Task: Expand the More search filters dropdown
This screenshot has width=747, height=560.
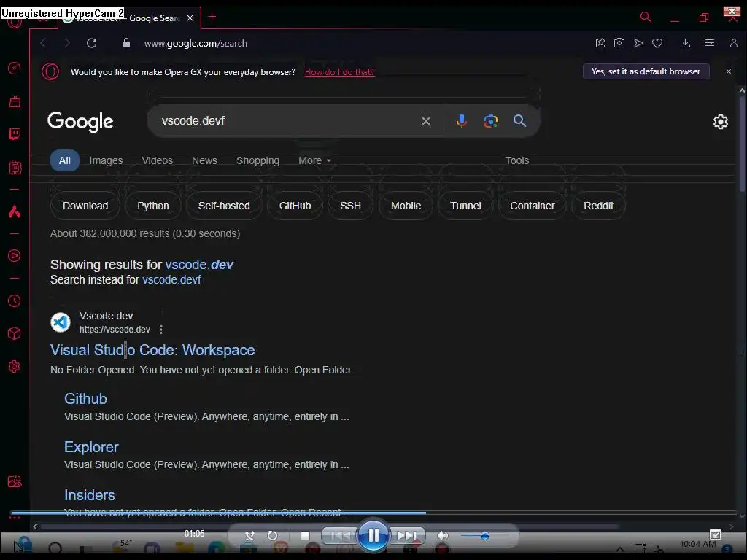Action: click(315, 161)
